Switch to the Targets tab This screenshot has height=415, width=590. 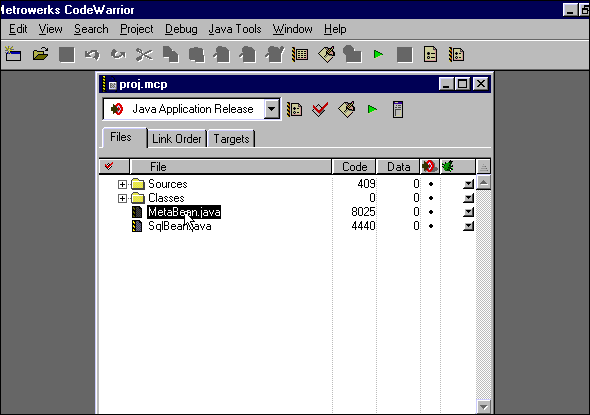[231, 139]
